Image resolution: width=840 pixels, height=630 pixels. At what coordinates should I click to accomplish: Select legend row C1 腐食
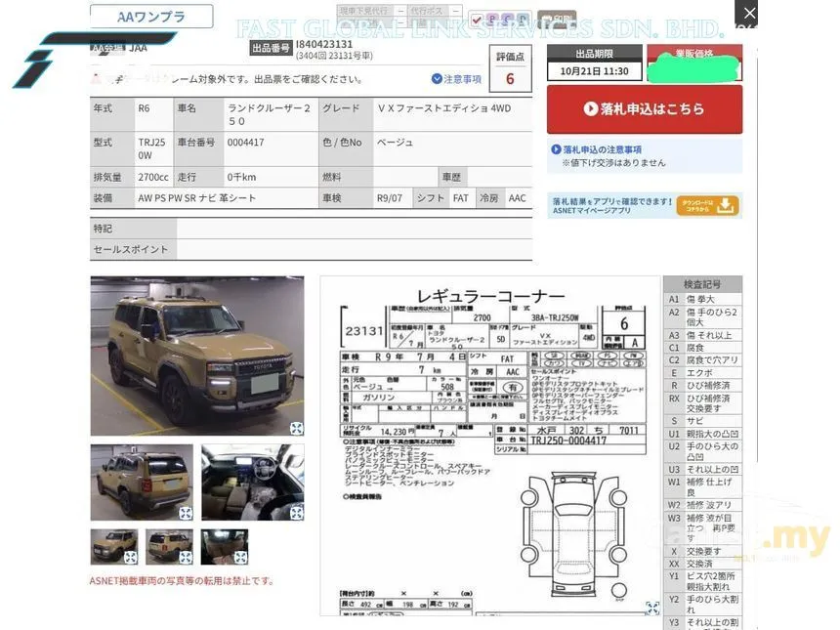click(702, 348)
